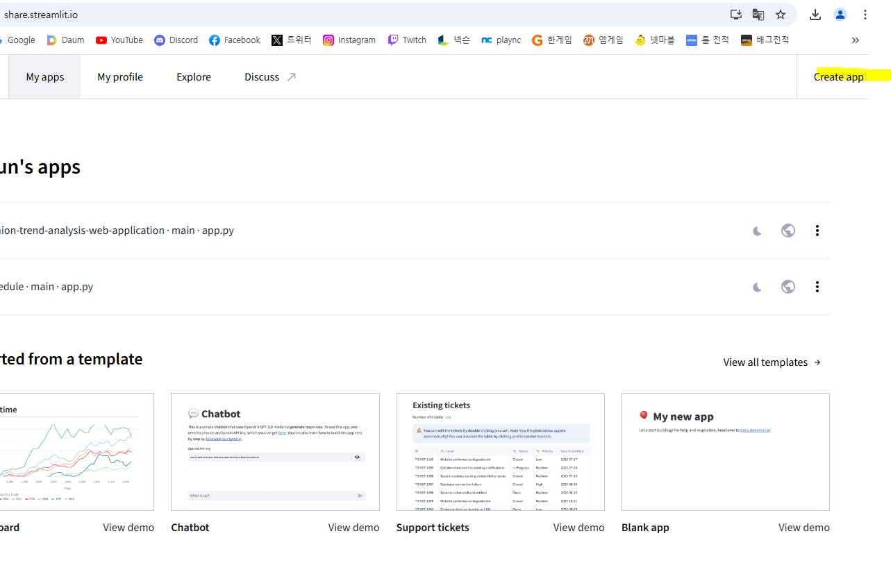Open the 트위터 bookmark
Screen dimensions: 891x588
pos(292,40)
